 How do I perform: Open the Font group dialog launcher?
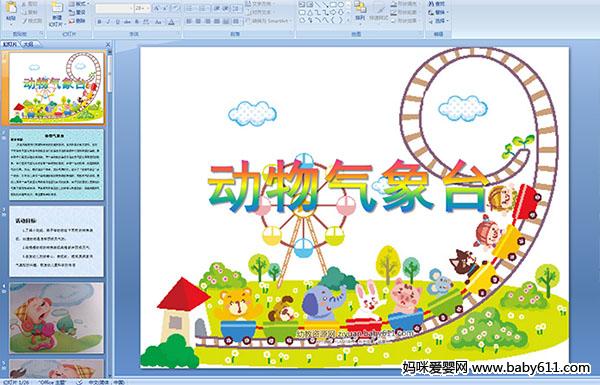(179, 34)
